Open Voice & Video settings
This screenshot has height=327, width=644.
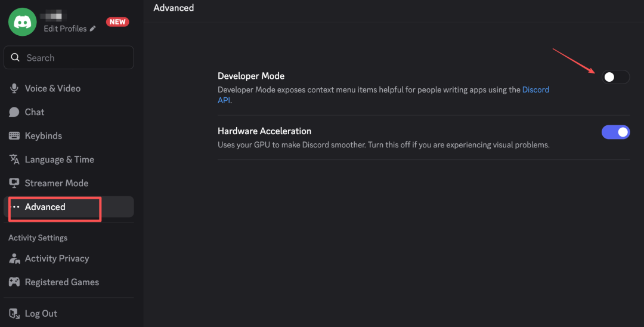click(52, 88)
